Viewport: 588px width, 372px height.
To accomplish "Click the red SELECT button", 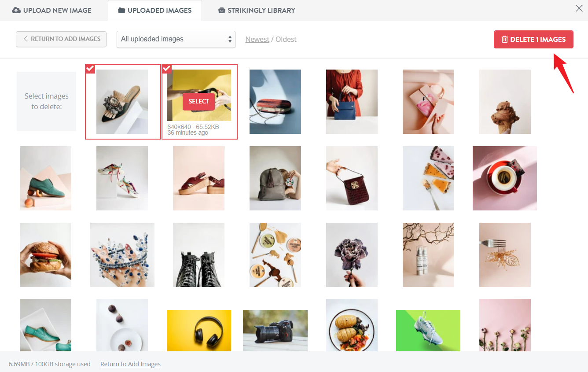I will [199, 101].
